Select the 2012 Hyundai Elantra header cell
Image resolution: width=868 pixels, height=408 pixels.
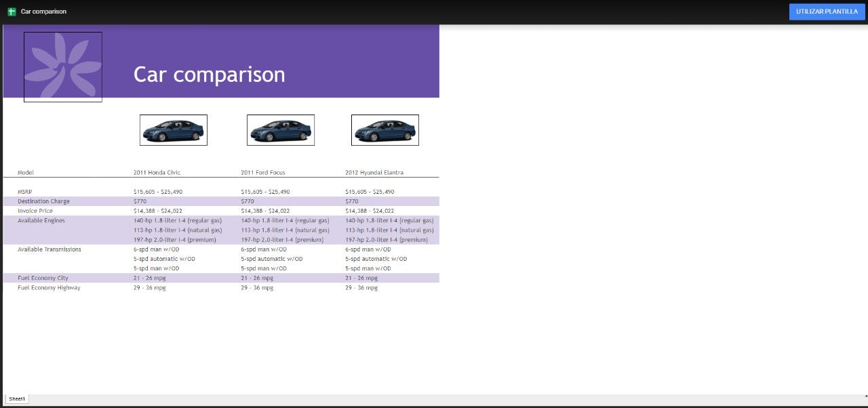374,173
